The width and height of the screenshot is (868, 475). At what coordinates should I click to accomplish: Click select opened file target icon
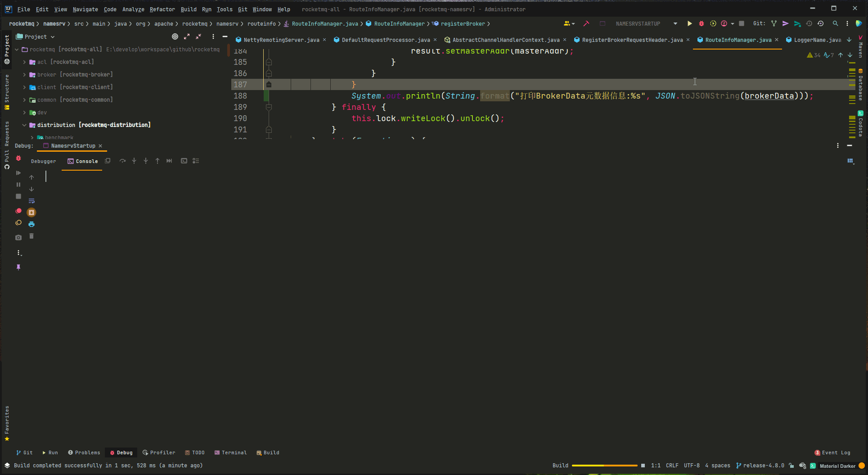pos(175,36)
